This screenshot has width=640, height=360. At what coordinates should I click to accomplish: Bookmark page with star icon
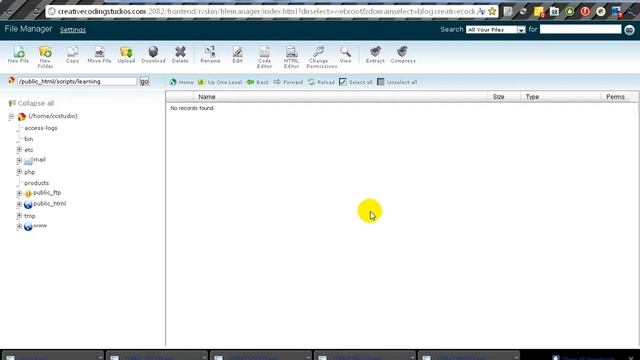click(x=492, y=11)
